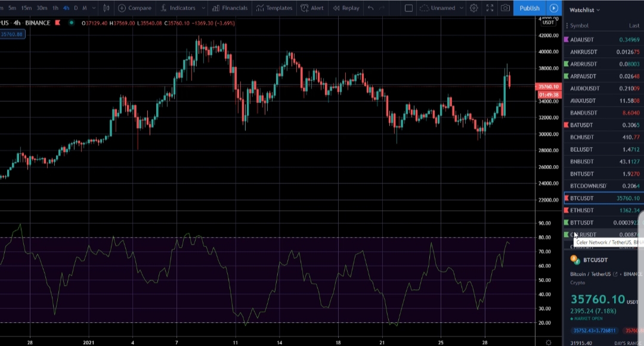Click the play stream icon next to Publish
This screenshot has height=346, width=644.
tap(553, 8)
